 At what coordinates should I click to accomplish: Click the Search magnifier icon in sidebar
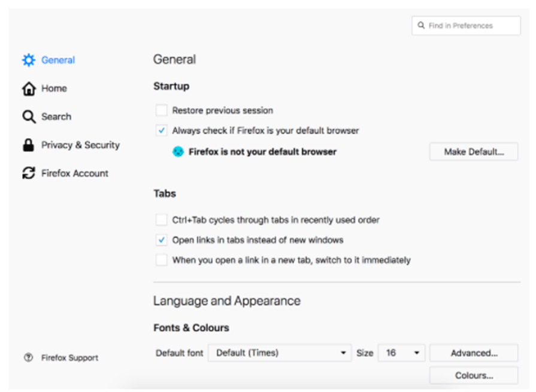(28, 117)
